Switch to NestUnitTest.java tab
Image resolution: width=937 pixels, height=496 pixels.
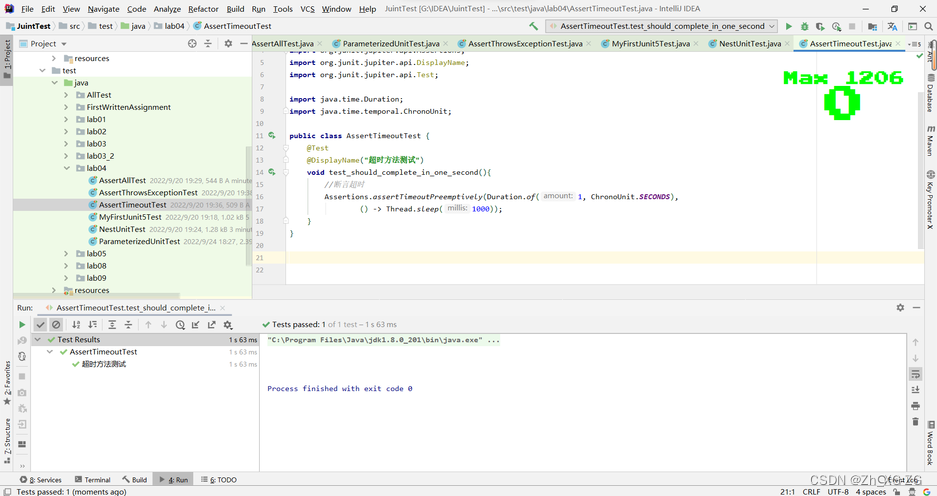click(749, 44)
